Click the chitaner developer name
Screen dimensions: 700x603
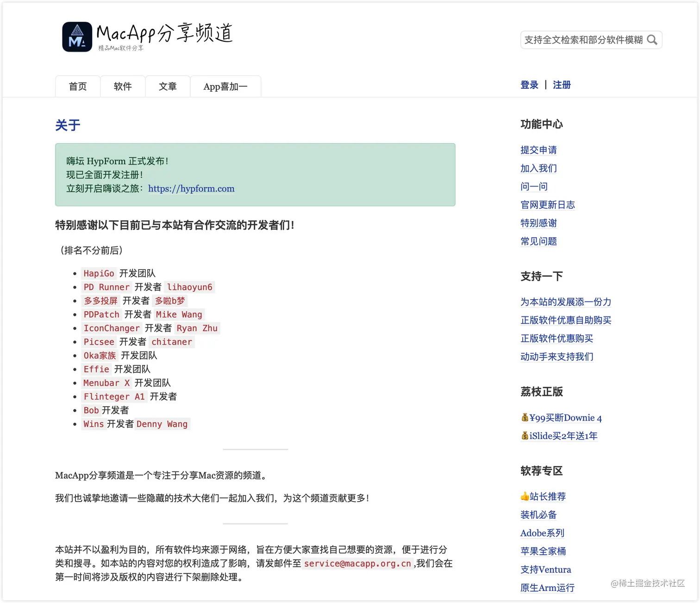click(x=172, y=342)
